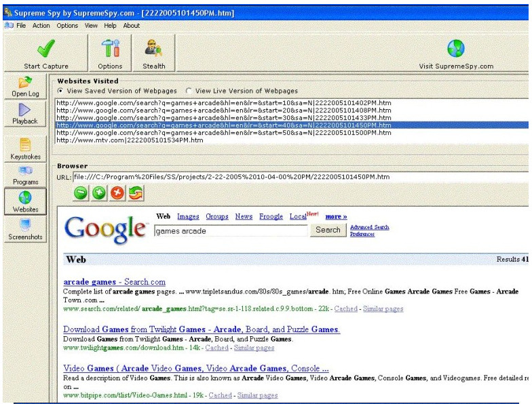Image resolution: width=532 pixels, height=404 pixels.
Task: Click the green plus browser button
Action: 99,193
